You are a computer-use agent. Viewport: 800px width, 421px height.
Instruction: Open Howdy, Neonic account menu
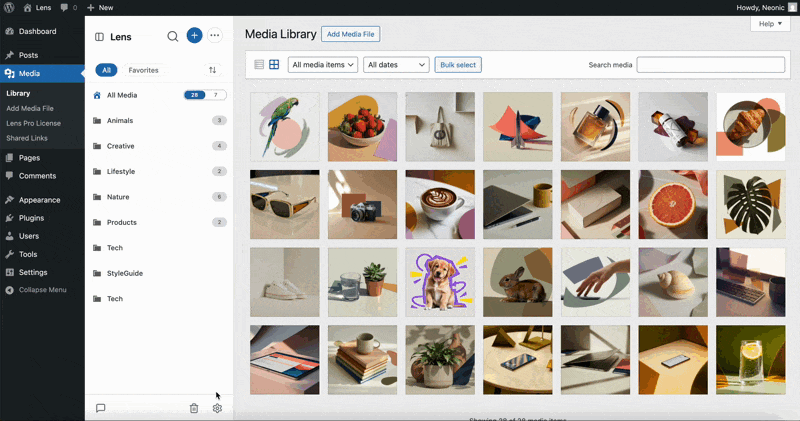click(x=766, y=8)
